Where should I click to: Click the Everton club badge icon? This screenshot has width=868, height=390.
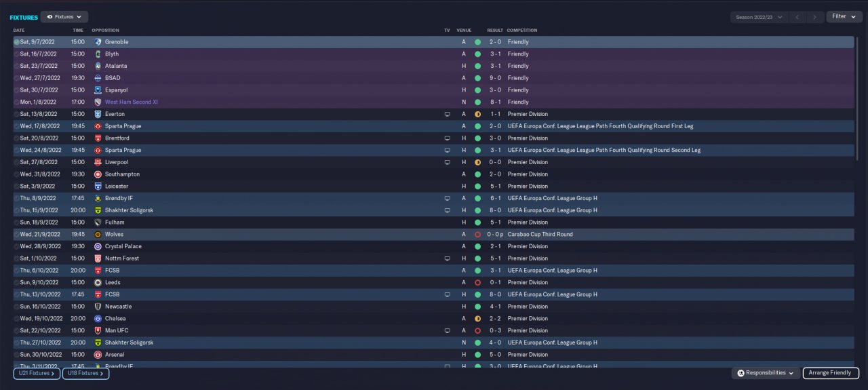tap(98, 114)
